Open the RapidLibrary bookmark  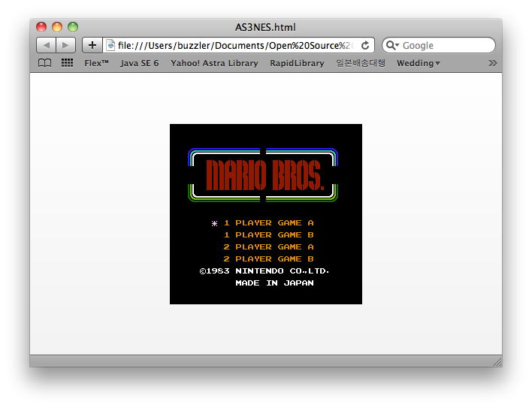click(297, 63)
